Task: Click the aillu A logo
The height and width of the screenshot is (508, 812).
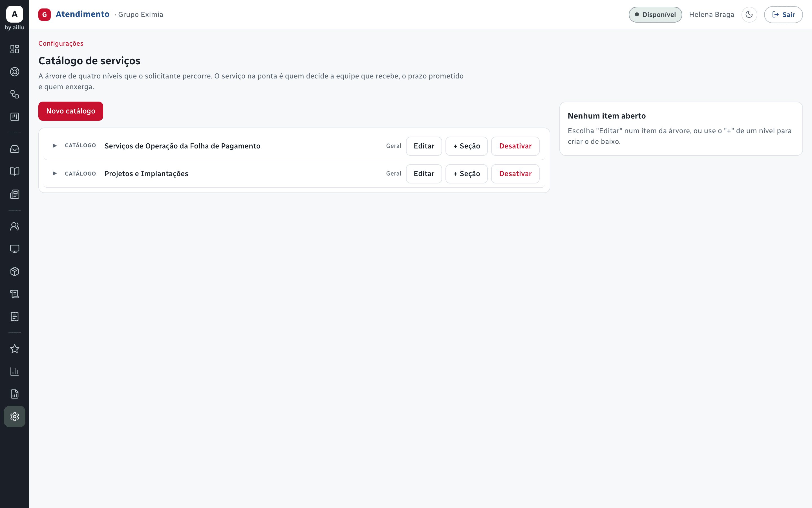Action: tap(14, 14)
